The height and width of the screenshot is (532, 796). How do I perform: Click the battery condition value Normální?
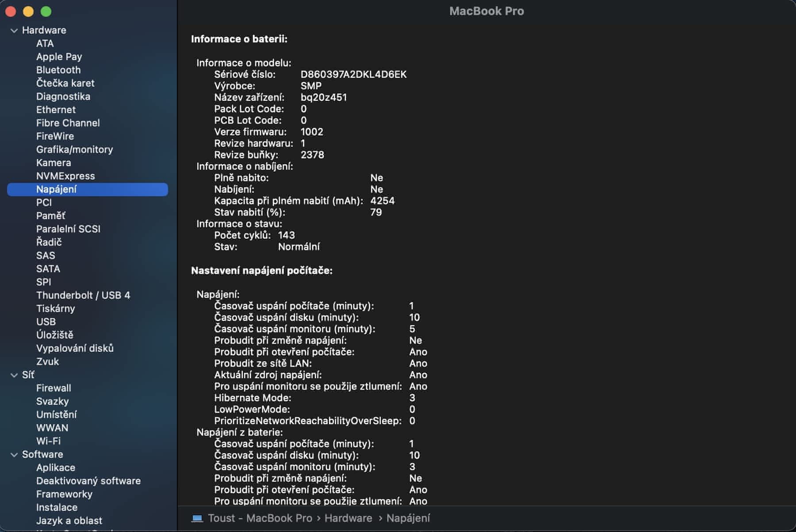tap(299, 247)
